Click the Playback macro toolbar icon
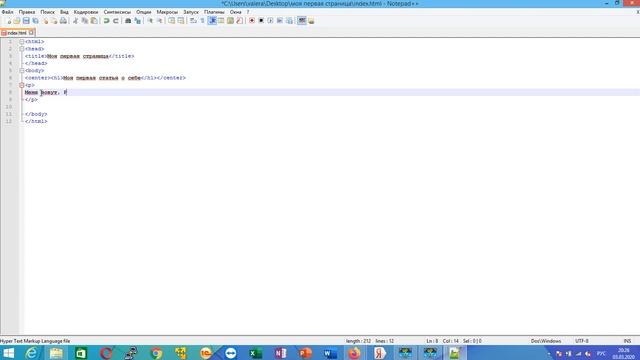Image resolution: width=640 pixels, height=360 pixels. click(x=271, y=20)
